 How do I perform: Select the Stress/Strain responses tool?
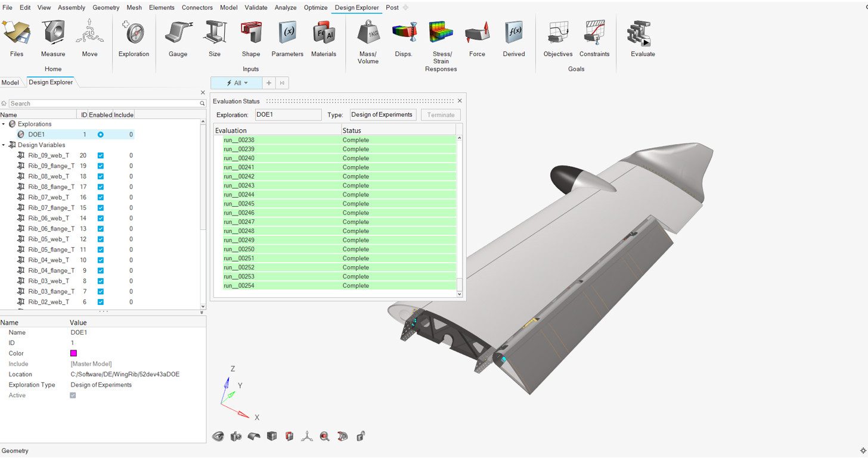tap(441, 37)
